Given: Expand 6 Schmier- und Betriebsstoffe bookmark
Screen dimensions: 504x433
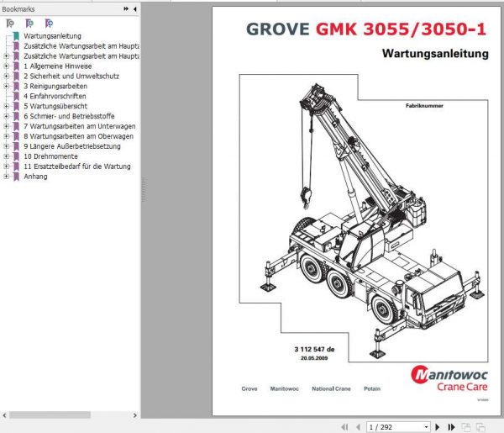Looking at the screenshot, I should pos(6,116).
